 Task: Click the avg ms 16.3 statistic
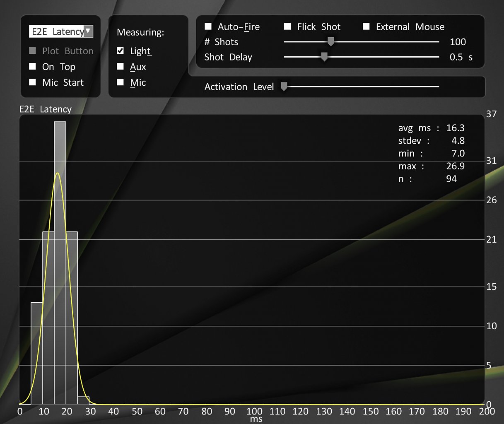pyautogui.click(x=431, y=128)
